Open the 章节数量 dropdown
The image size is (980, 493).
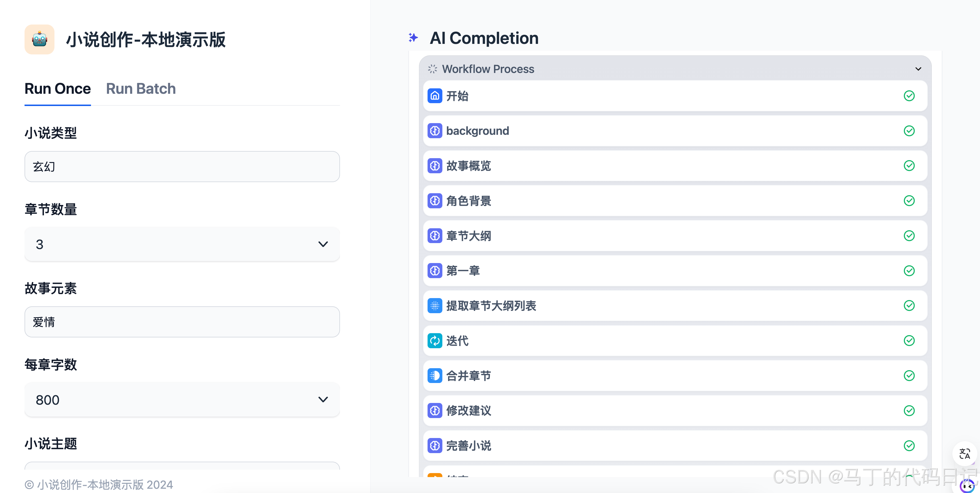point(182,244)
